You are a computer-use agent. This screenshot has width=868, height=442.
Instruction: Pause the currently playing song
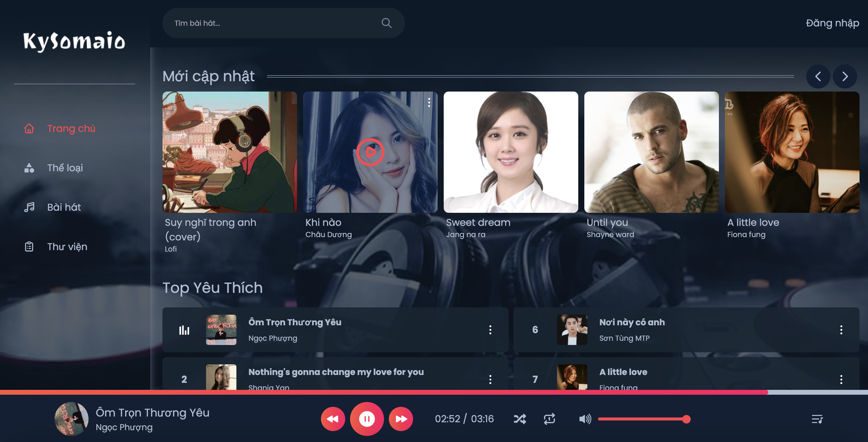[x=367, y=419]
